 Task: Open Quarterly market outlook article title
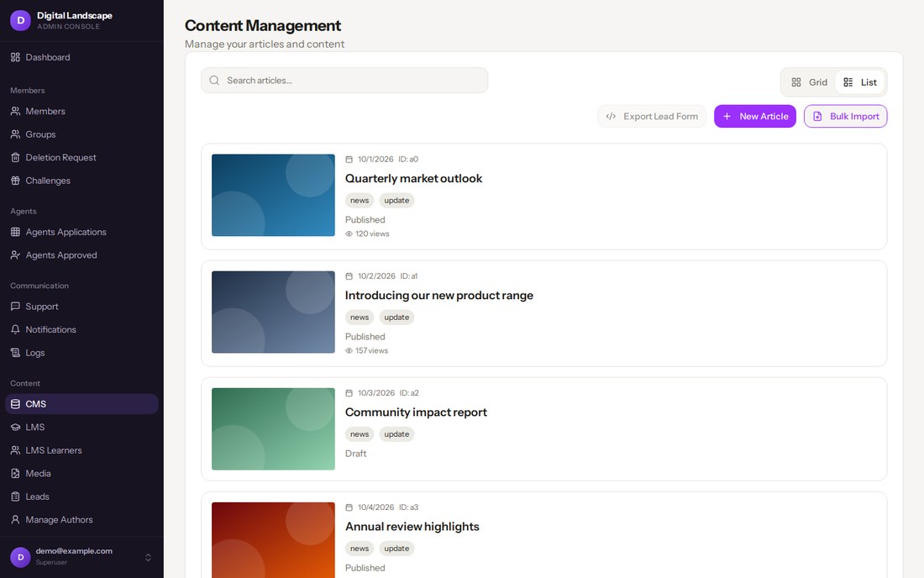point(413,179)
